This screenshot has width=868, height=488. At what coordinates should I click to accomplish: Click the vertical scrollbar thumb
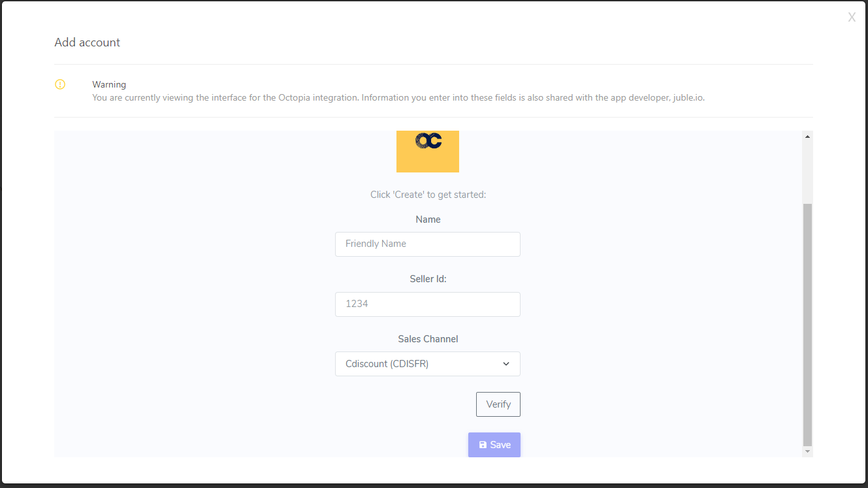pos(807,323)
